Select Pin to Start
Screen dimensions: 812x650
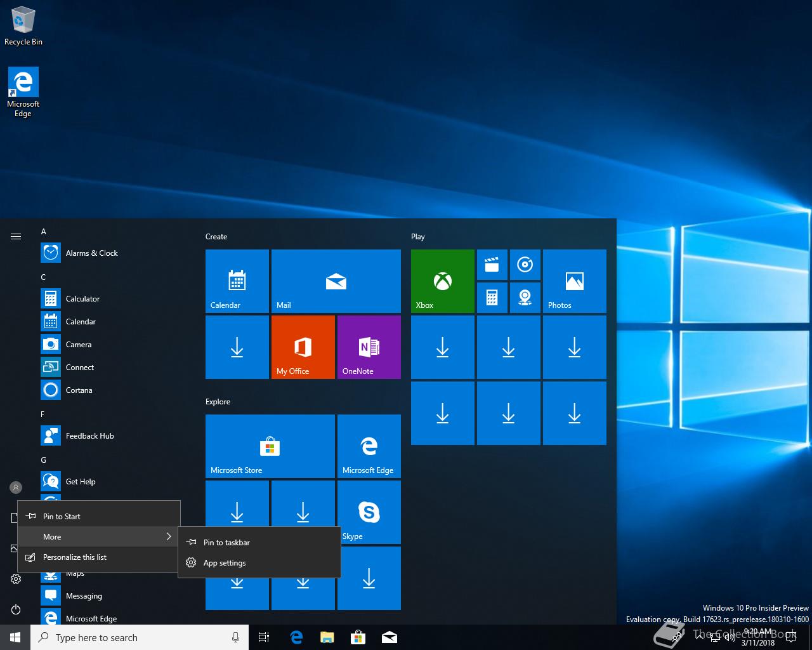click(99, 516)
